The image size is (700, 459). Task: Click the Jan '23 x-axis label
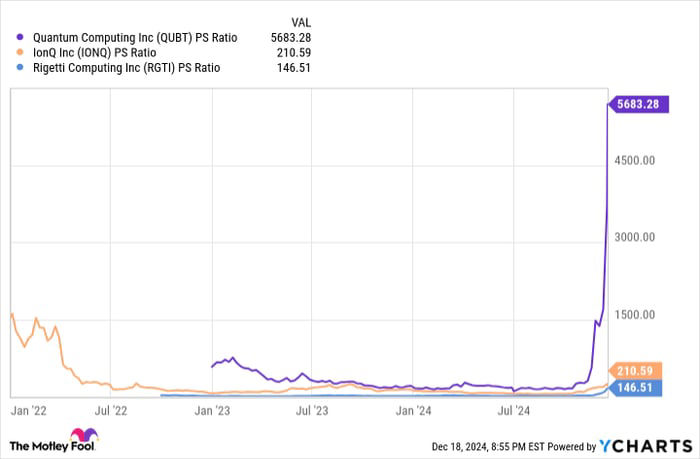(x=212, y=410)
